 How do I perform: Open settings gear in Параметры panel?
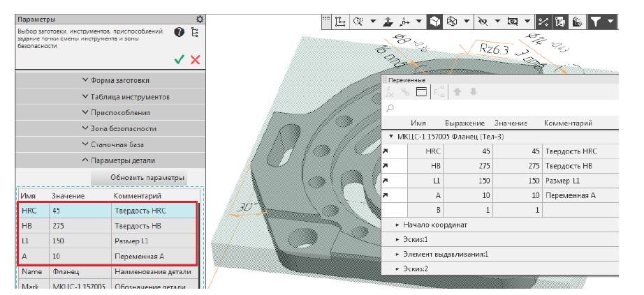pos(200,20)
